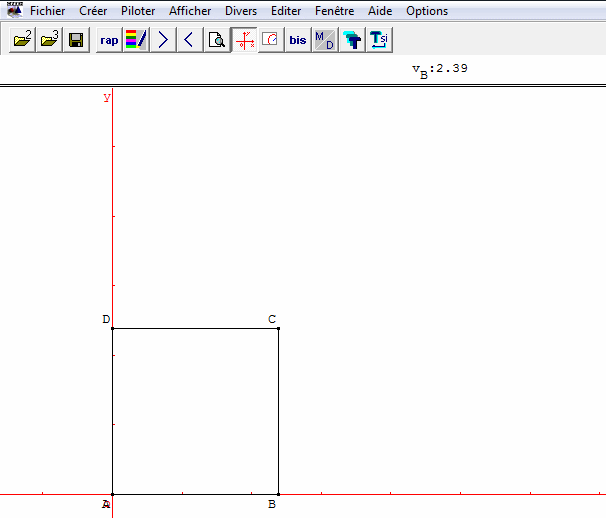The image size is (606, 518).
Task: Save the figure with the floppy disk icon
Action: point(76,40)
